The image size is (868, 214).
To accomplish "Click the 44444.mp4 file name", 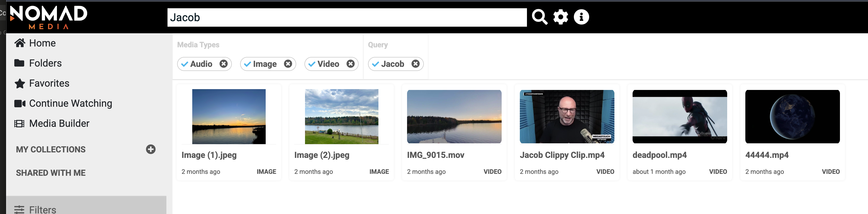I will (767, 155).
